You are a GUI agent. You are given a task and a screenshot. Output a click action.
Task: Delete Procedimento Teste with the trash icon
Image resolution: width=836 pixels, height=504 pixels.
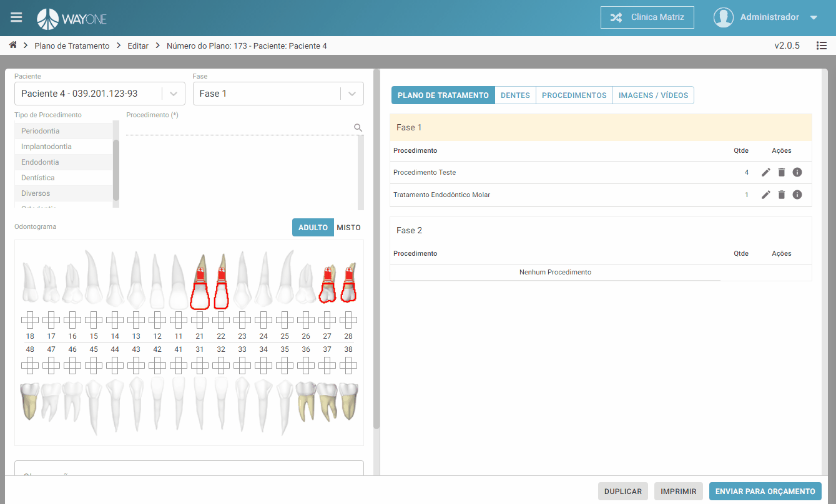[x=782, y=172]
